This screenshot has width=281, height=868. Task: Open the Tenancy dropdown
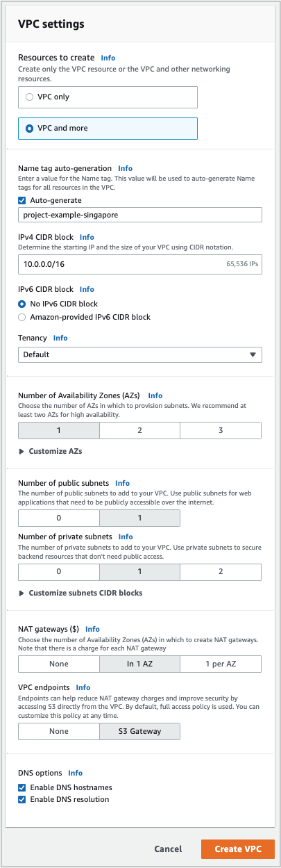tap(140, 354)
